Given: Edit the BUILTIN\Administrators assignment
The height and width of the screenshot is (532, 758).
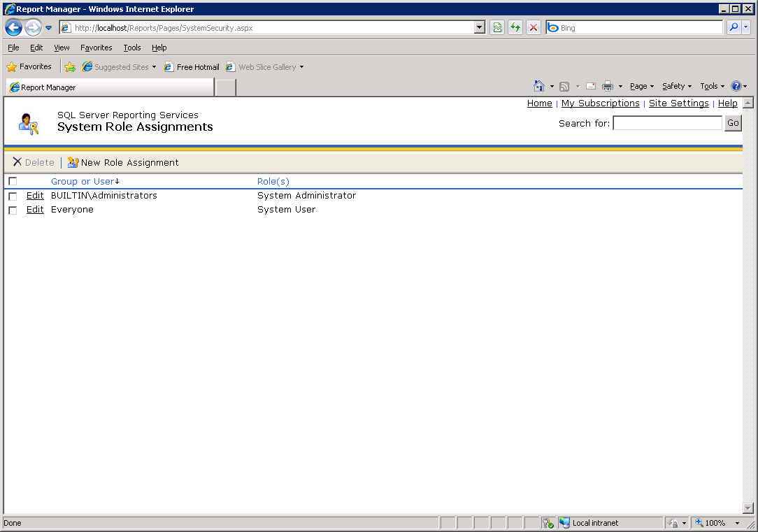Looking at the screenshot, I should tap(35, 195).
